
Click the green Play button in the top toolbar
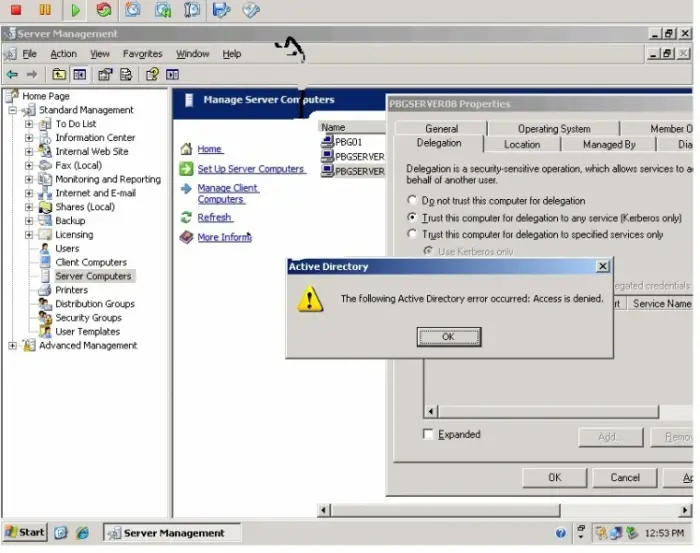[x=75, y=10]
